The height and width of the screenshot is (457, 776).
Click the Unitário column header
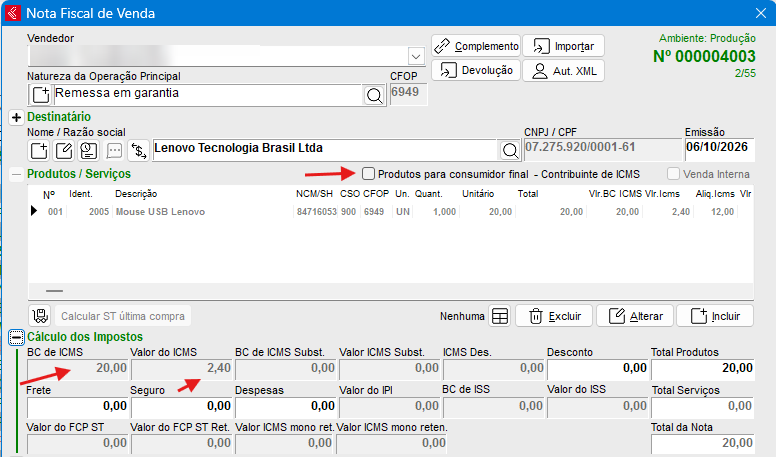(478, 194)
